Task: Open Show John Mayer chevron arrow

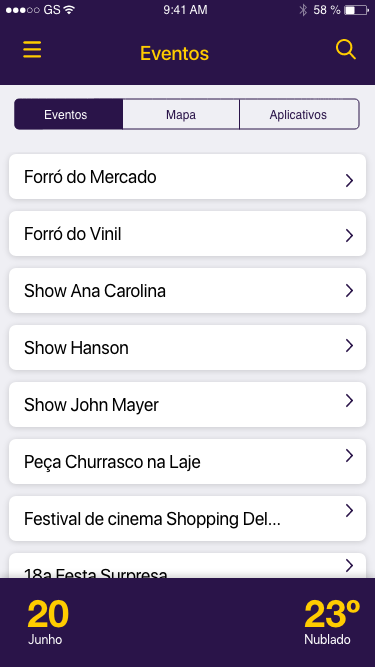Action: pyautogui.click(x=349, y=400)
